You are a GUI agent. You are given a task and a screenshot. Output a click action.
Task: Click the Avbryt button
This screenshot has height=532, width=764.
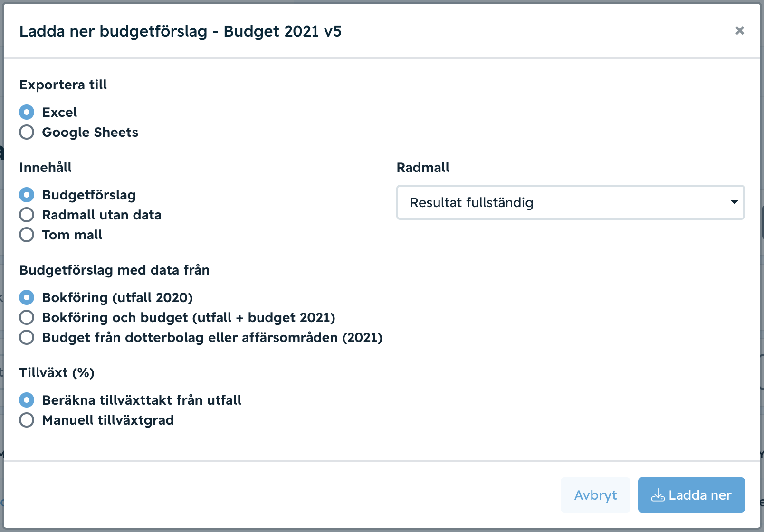point(595,495)
